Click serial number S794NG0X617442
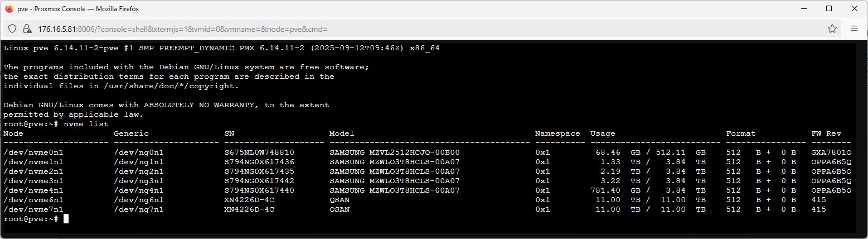This screenshot has height=239, width=868. tap(259, 181)
